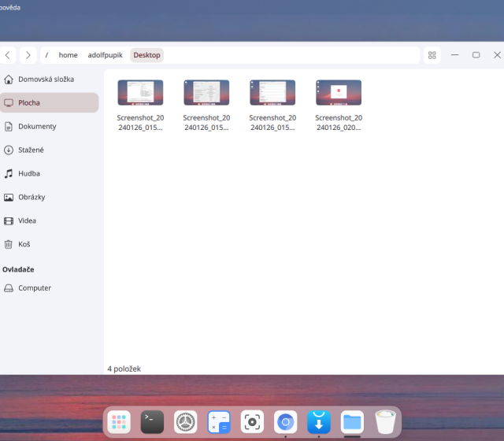Screen dimensions: 504x441
Task: Go back using the left arrow button
Action: click(9, 55)
